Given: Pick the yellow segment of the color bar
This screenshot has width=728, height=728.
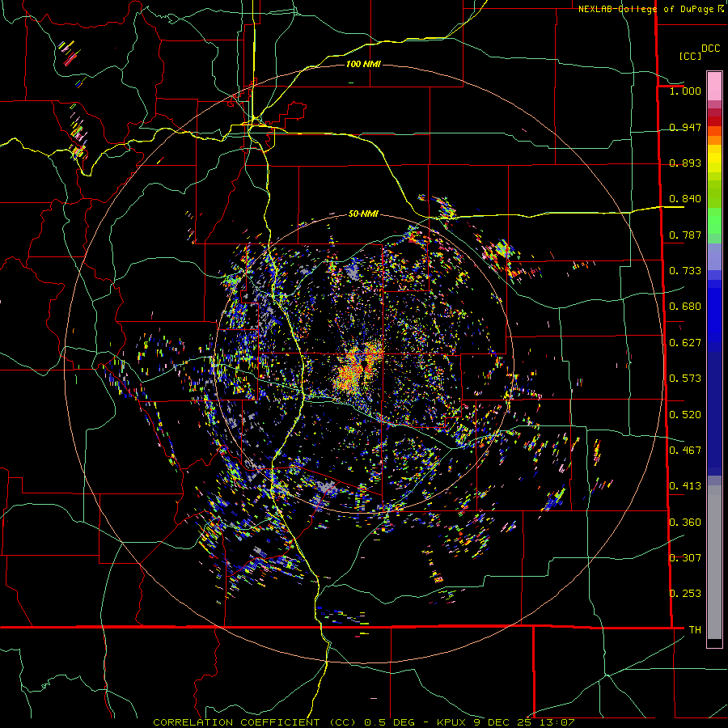Looking at the screenshot, I should 714,159.
